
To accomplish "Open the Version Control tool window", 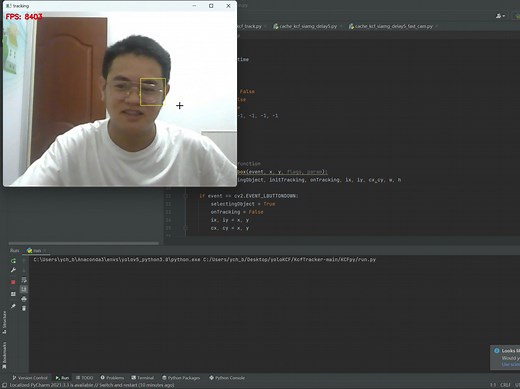I will 30,378.
